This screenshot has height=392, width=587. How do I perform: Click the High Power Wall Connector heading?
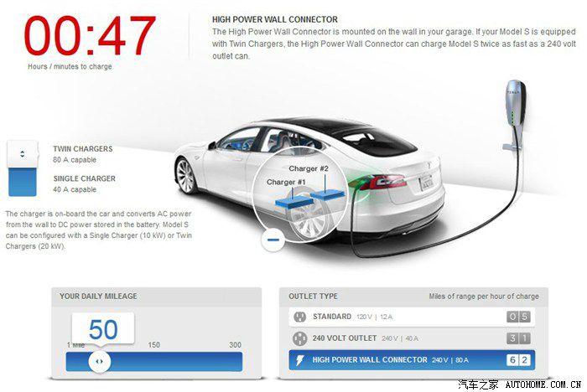(x=275, y=19)
